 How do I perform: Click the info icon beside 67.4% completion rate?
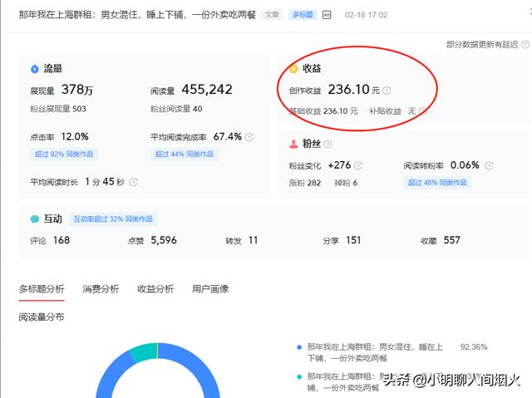(249, 137)
